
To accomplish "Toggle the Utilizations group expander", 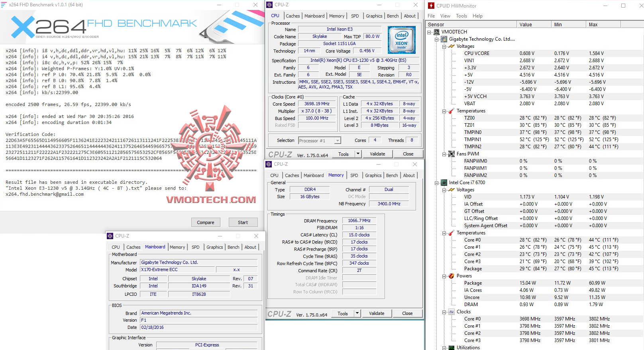I will coord(444,348).
